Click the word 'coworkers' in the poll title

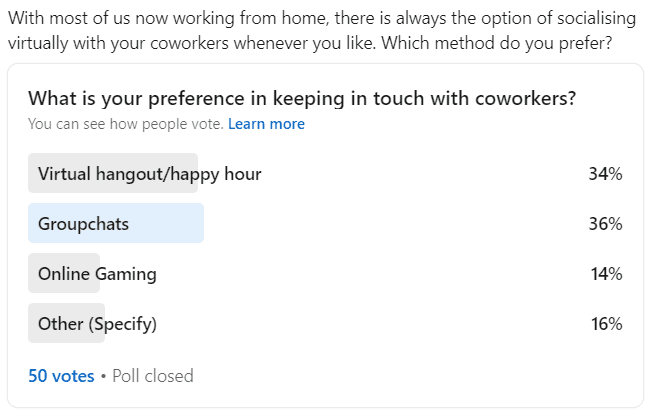click(x=525, y=99)
